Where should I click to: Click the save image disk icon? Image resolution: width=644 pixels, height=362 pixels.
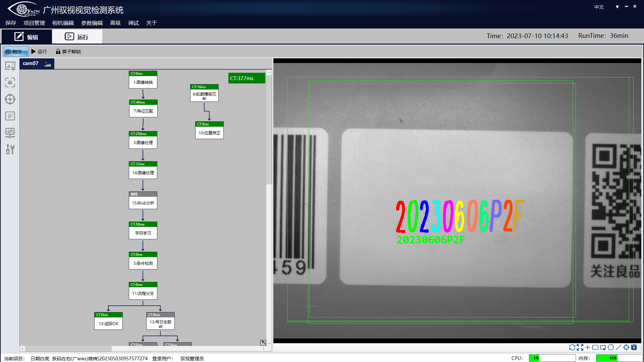(x=634, y=348)
